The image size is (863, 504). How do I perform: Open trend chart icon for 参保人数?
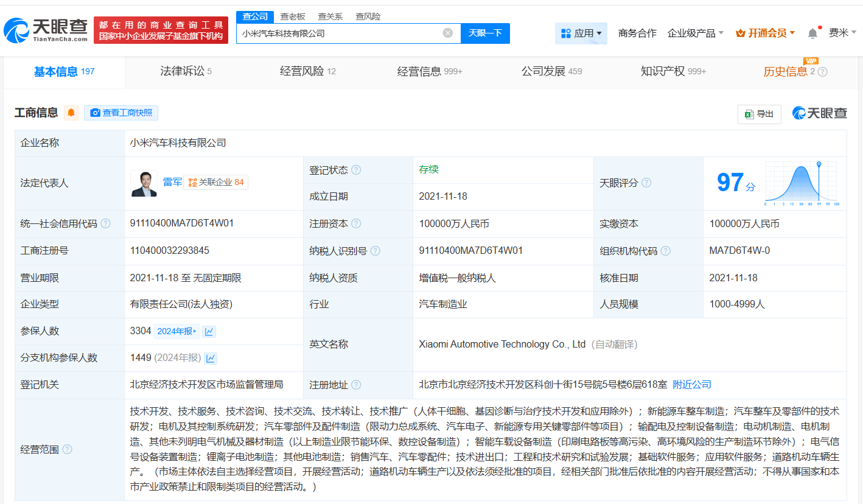coord(209,331)
